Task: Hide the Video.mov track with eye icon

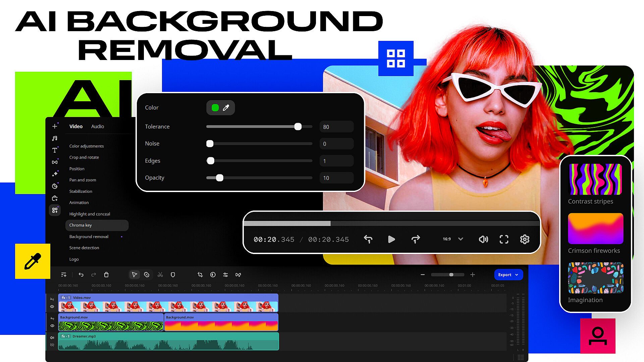Action: pos(52,307)
